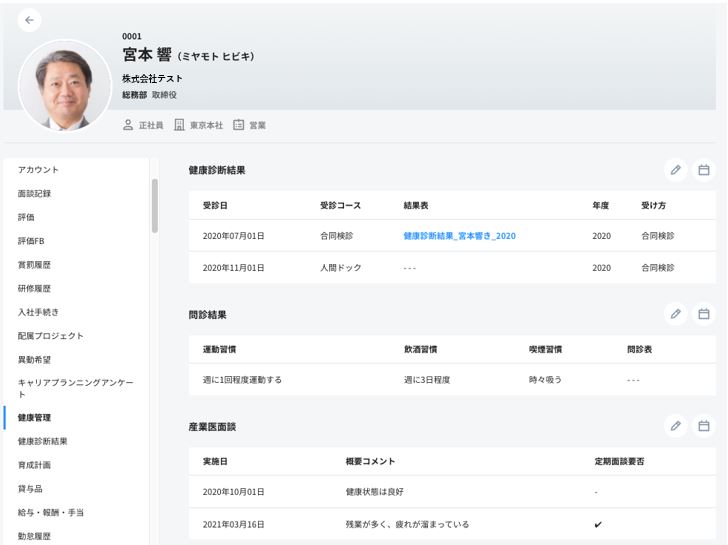Screen dimensions: 728x545
Task: Open 面談記録 from the sidebar
Action: coord(34,193)
